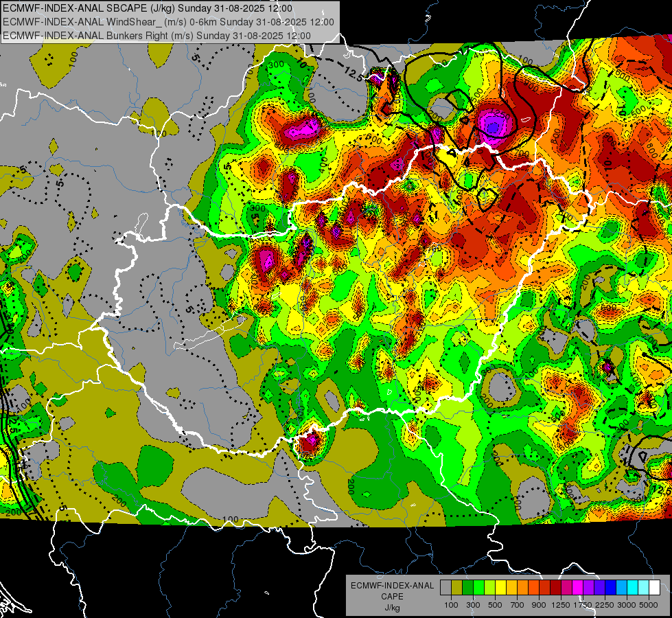This screenshot has width=672, height=618.
Task: Click the 500 tick label in the legend bar
Action: (x=495, y=605)
